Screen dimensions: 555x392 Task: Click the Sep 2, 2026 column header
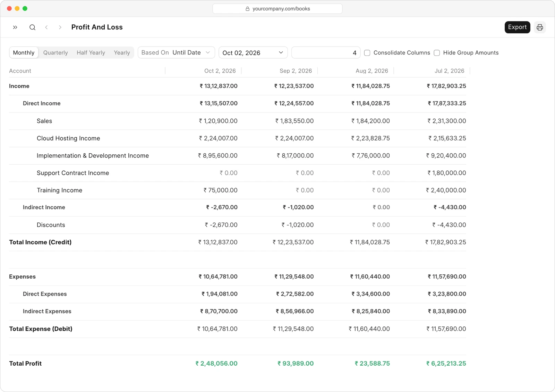pos(296,71)
